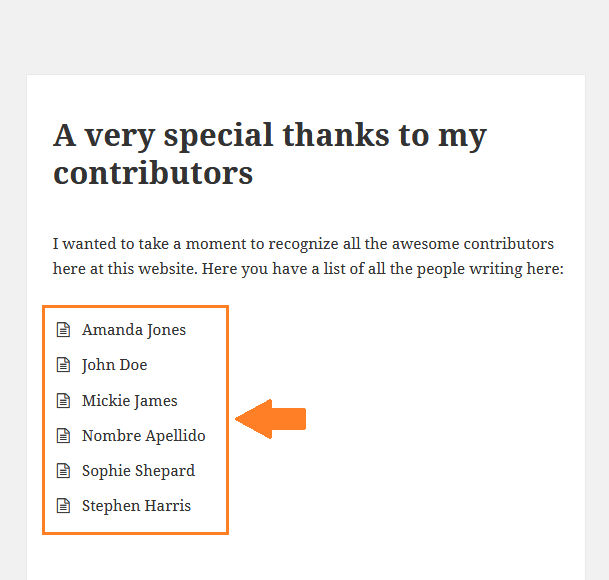The image size is (609, 580).
Task: Click the paragraph line starting 'I wanted to take'
Action: coord(303,244)
